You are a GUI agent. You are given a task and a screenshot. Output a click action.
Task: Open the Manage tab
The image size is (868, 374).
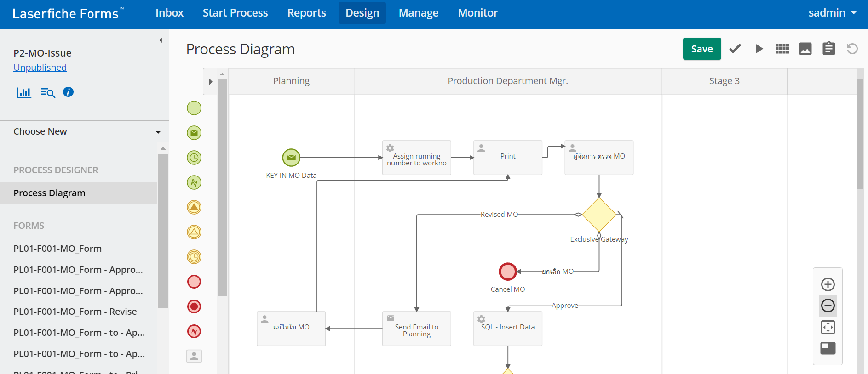point(419,13)
